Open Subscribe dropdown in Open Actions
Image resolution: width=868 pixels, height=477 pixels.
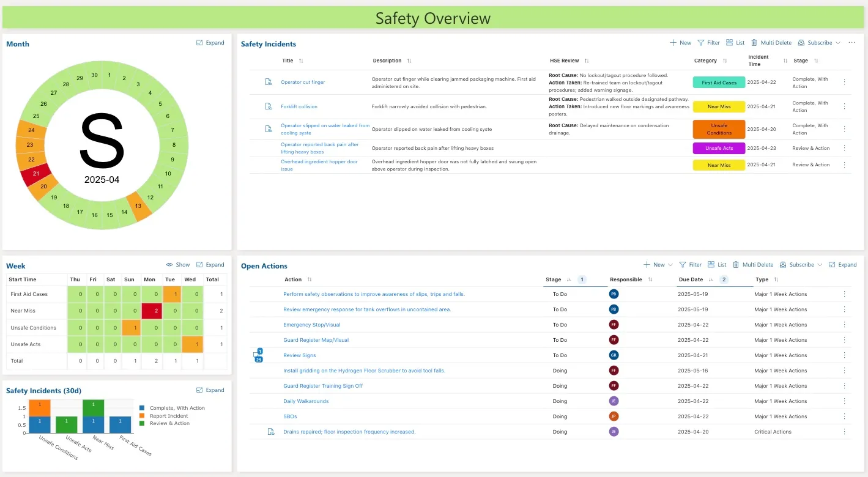801,265
